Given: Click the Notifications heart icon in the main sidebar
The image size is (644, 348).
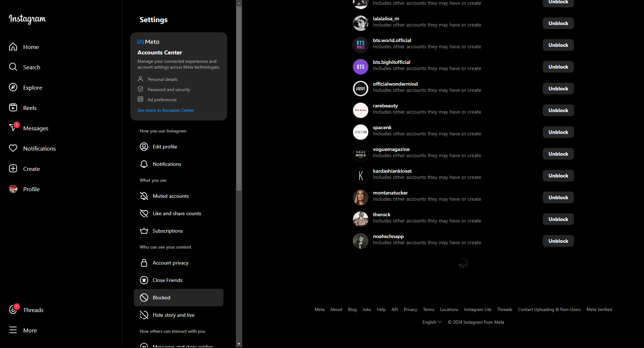Looking at the screenshot, I should [x=13, y=148].
